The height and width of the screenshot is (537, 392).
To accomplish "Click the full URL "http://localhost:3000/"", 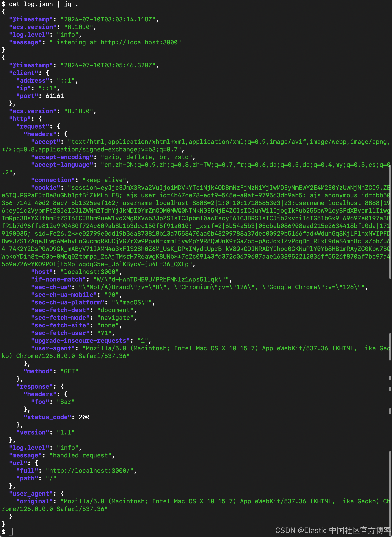I will tap(90, 471).
